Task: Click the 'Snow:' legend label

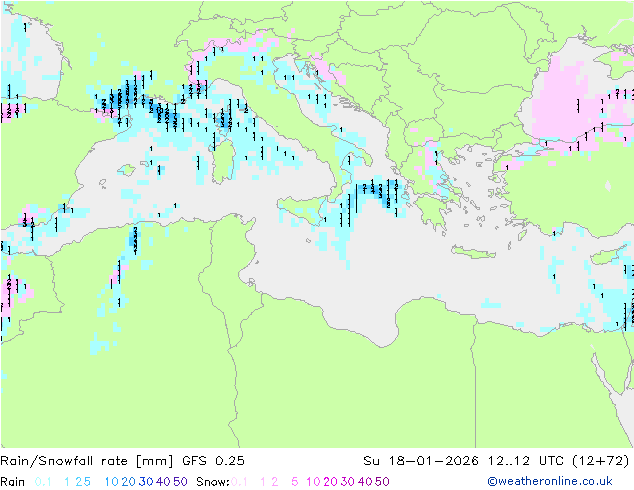Action: [x=213, y=482]
